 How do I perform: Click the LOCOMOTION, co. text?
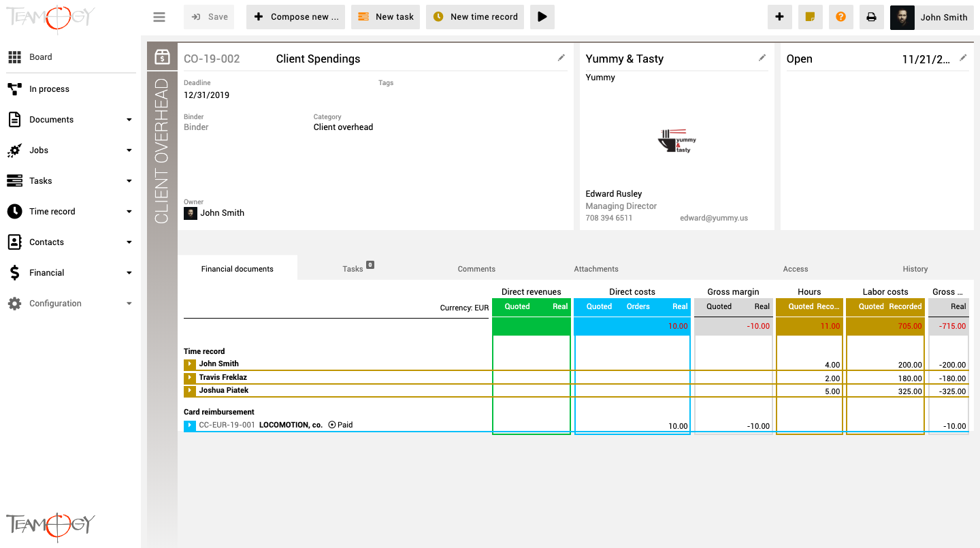pyautogui.click(x=291, y=425)
